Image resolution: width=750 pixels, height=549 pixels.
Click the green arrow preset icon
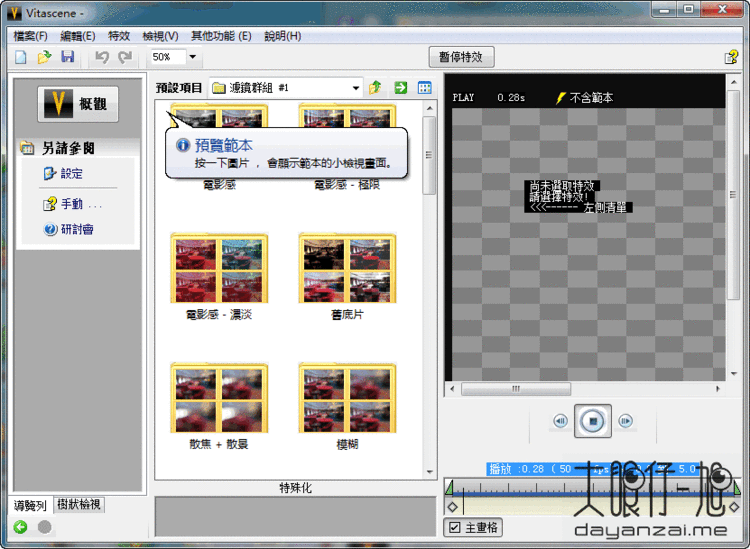400,88
